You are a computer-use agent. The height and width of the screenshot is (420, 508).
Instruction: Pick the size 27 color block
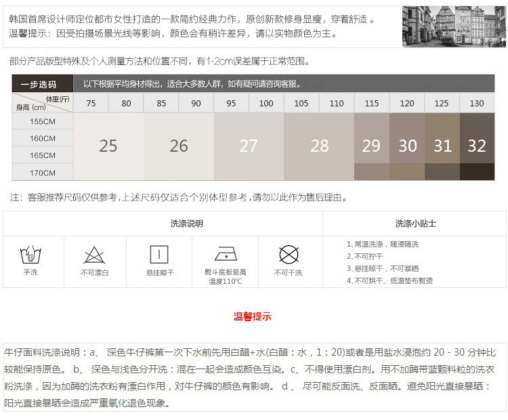249,146
